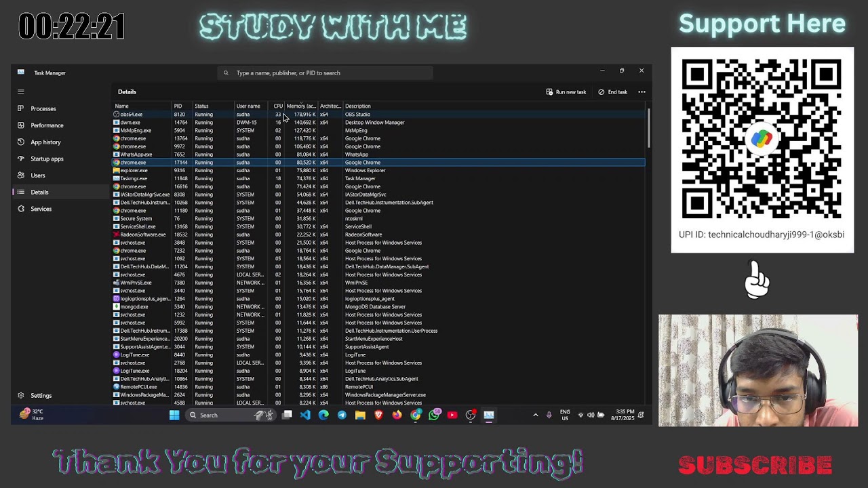The height and width of the screenshot is (488, 868).
Task: Click the Performance sidebar icon
Action: 20,125
